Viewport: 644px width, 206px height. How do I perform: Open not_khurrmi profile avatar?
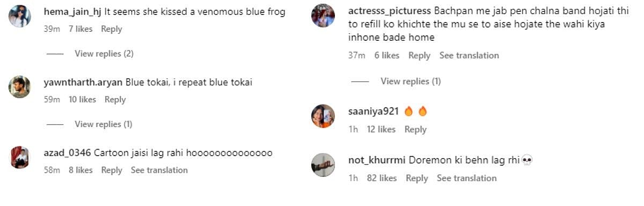[x=323, y=165]
